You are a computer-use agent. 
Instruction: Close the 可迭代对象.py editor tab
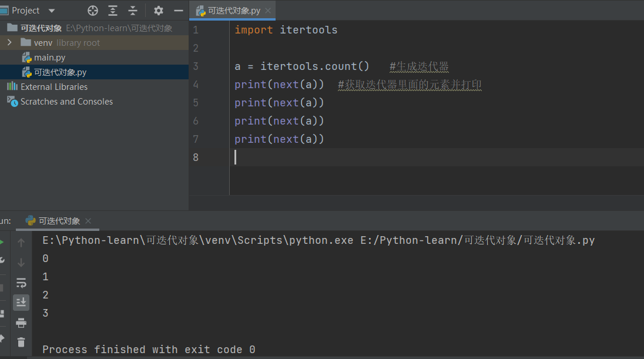coord(268,11)
